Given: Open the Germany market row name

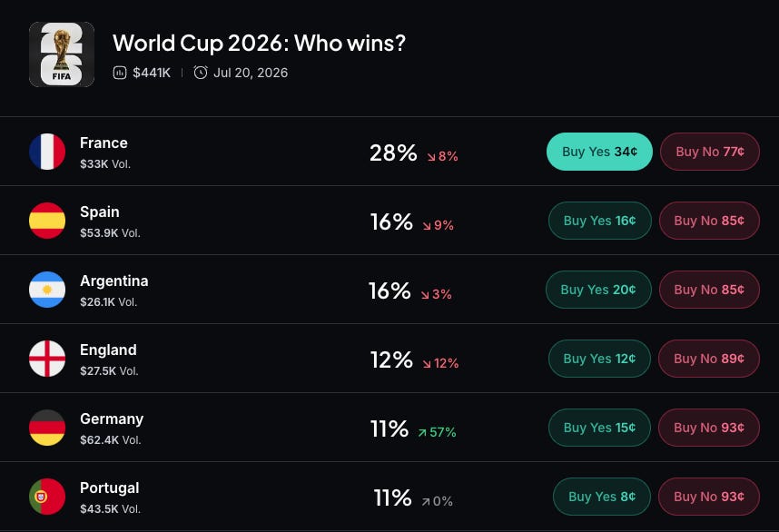Looking at the screenshot, I should (x=112, y=419).
